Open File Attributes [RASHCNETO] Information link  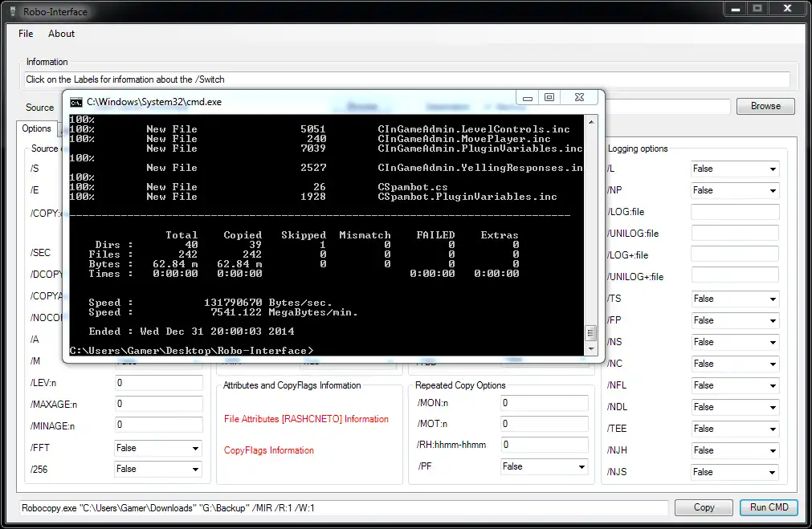(x=306, y=419)
